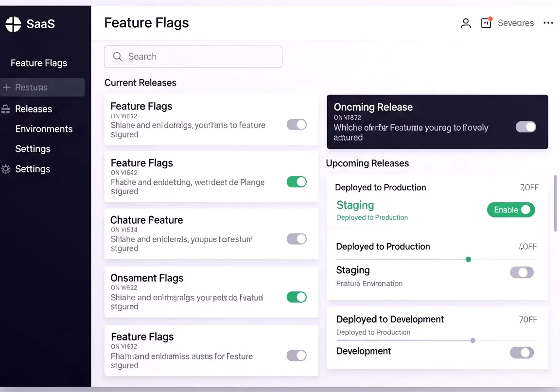560x392 pixels.
Task: Click the 70FF value beside Deployed to Development
Action: pyautogui.click(x=528, y=320)
